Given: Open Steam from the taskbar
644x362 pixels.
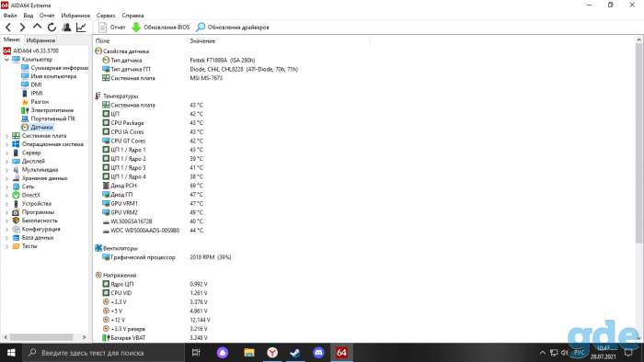Looking at the screenshot, I should click(295, 353).
